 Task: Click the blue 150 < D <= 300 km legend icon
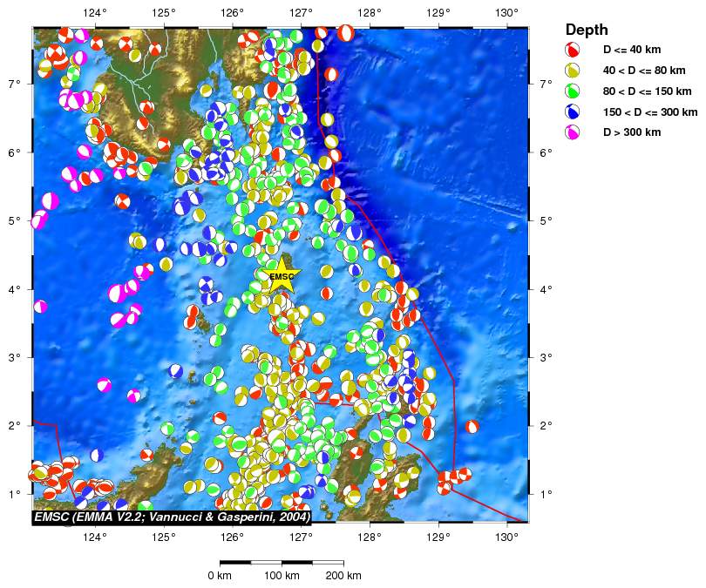pyautogui.click(x=574, y=112)
